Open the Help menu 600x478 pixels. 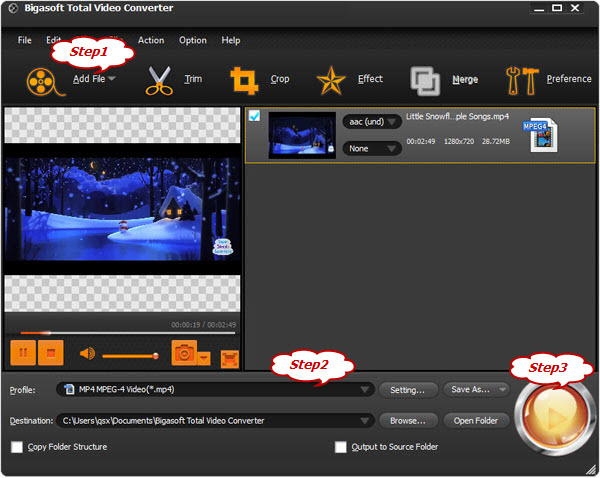pyautogui.click(x=231, y=40)
